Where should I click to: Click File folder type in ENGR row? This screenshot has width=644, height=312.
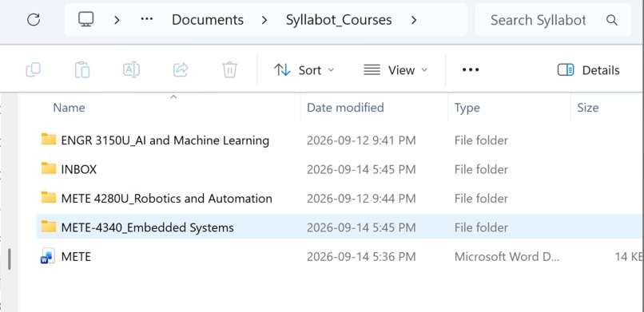point(481,140)
